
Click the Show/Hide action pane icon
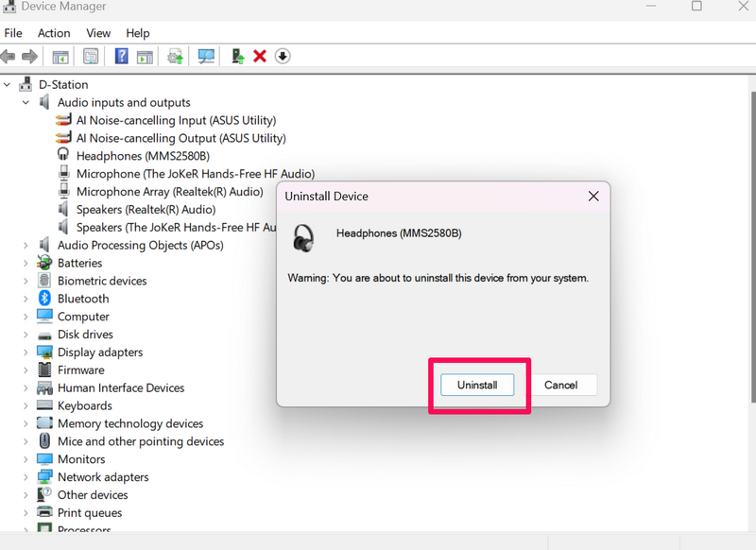(145, 57)
